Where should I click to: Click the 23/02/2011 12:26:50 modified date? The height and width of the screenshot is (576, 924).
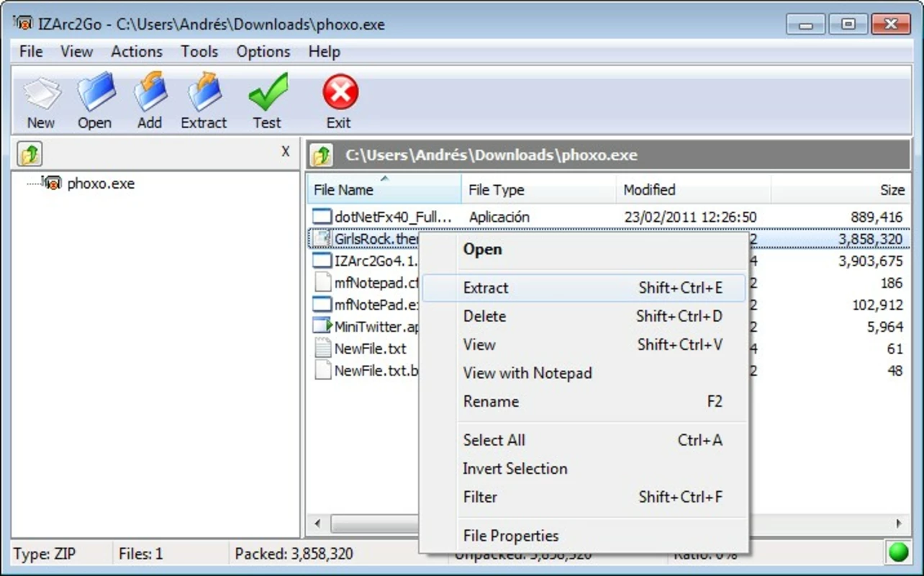[x=690, y=217]
